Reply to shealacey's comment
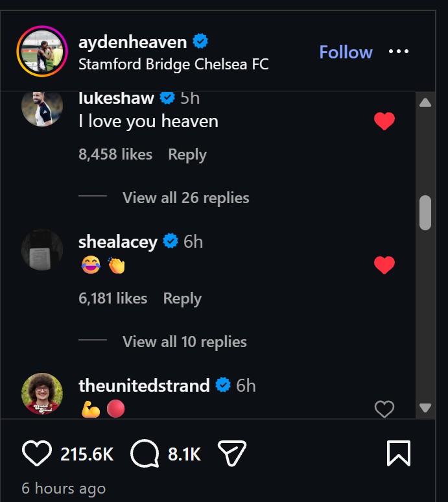448x502 pixels. click(182, 298)
